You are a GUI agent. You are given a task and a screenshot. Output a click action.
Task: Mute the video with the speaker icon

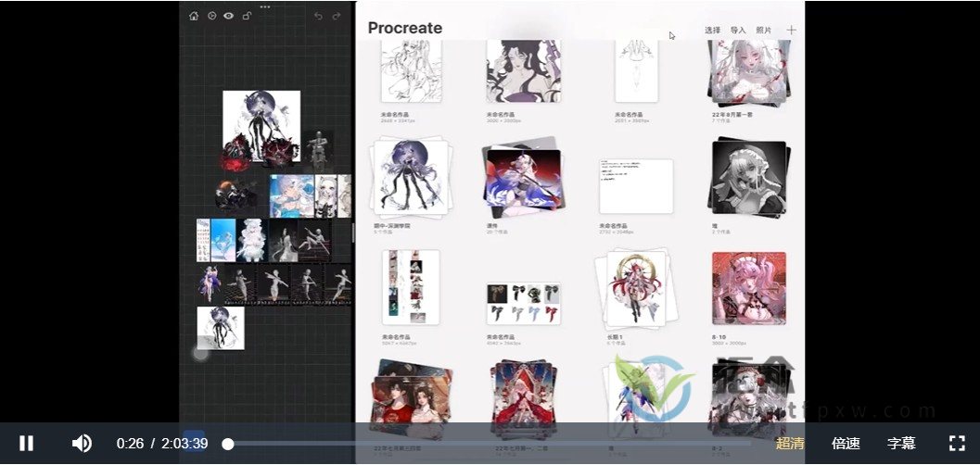(82, 443)
